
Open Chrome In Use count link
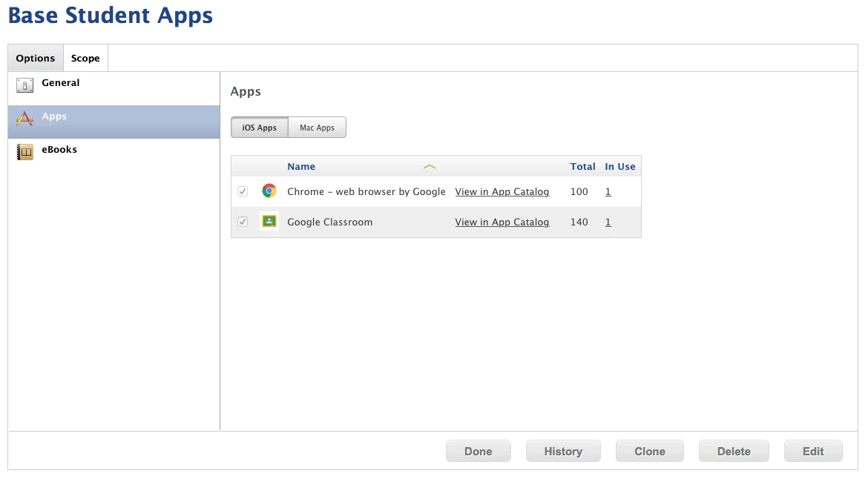[608, 191]
